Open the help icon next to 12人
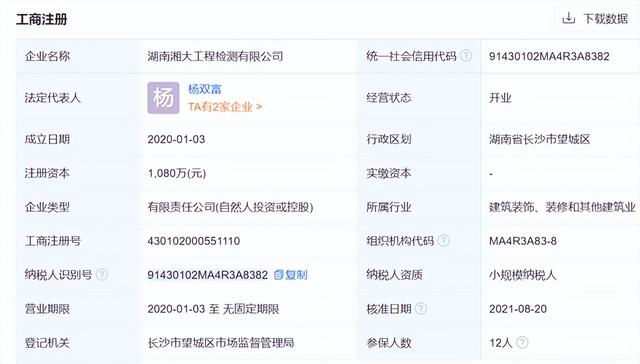 [x=522, y=342]
